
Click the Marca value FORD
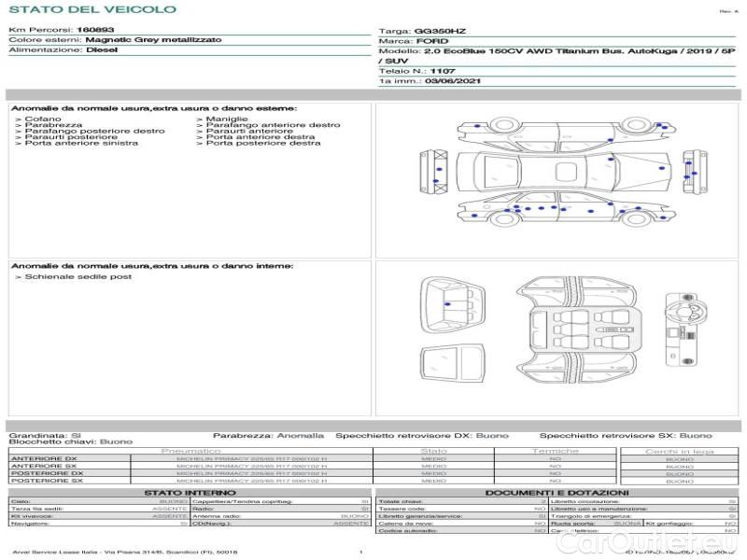(432, 41)
